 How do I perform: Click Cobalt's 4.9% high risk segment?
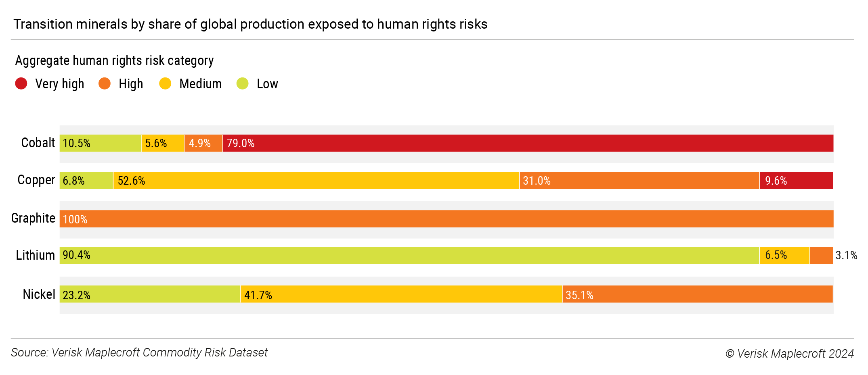point(203,143)
